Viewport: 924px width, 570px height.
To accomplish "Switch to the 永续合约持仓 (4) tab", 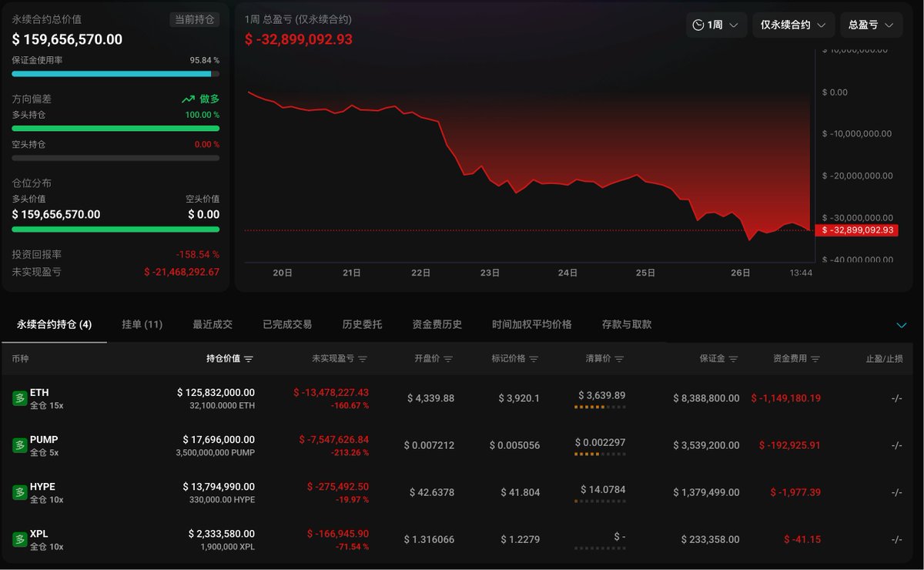I will point(55,324).
